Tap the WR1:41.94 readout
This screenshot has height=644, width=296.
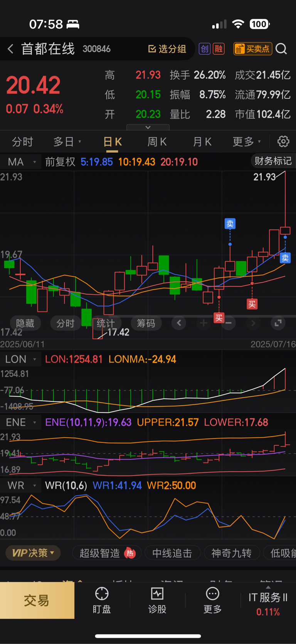coord(117,486)
